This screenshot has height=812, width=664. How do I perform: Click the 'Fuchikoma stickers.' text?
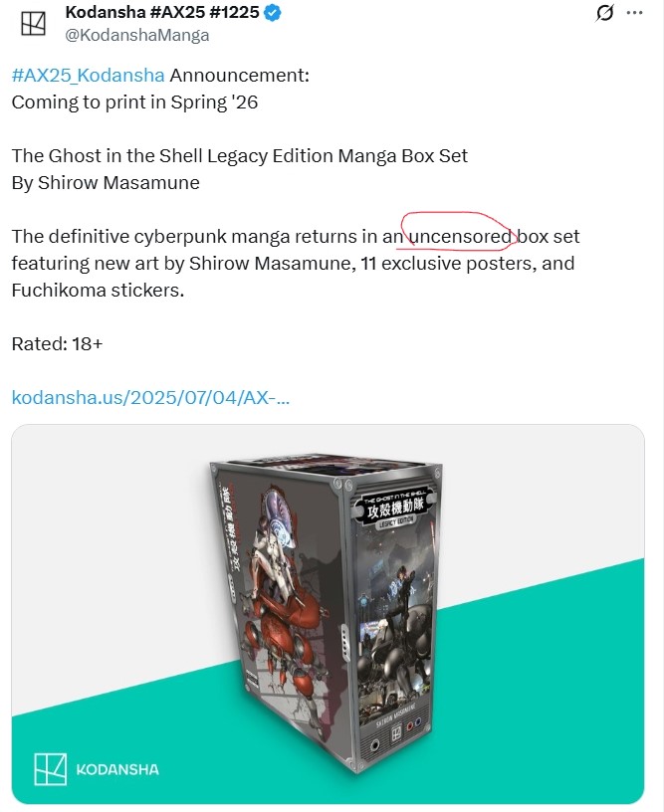[98, 291]
